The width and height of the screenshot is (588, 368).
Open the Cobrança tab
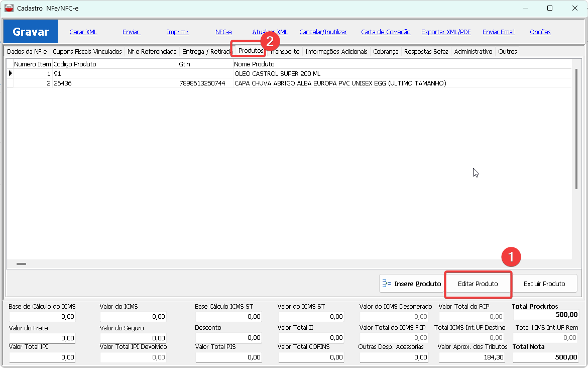tap(386, 51)
